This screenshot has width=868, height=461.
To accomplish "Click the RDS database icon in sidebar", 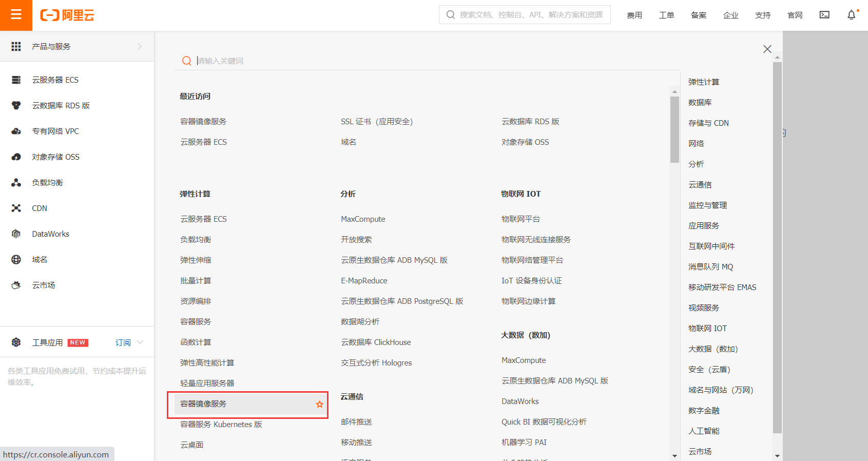I will pos(16,105).
